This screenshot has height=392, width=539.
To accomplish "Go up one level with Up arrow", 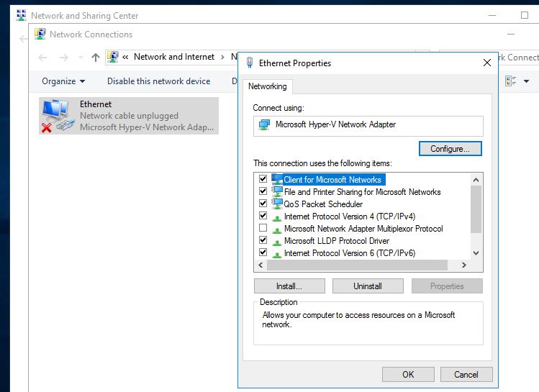I will pos(96,57).
